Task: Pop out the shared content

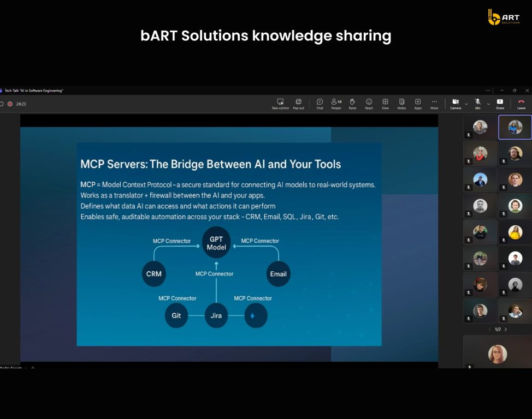Action: click(x=298, y=104)
